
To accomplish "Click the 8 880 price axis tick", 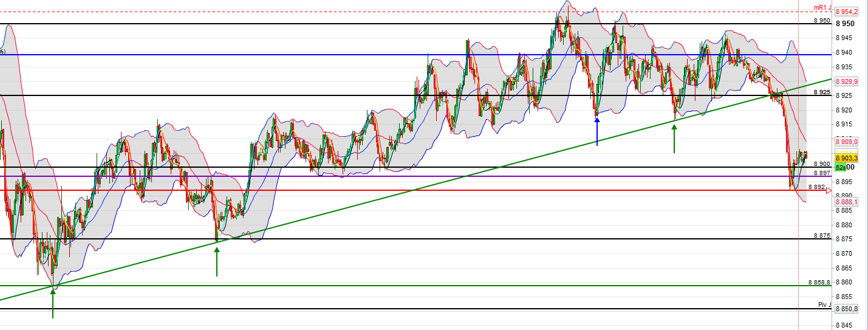I will pos(845,225).
